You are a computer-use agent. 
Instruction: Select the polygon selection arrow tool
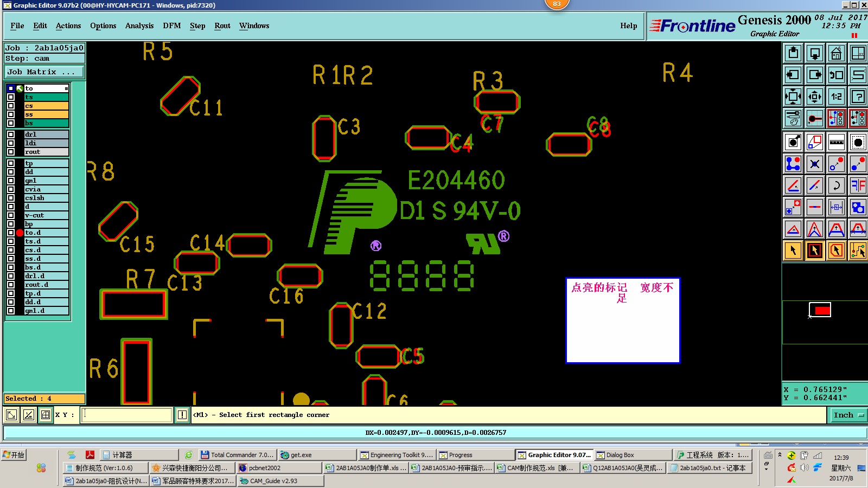click(837, 251)
